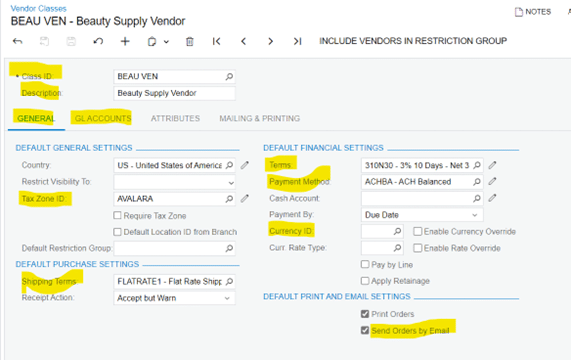Go to next record arrow
Image resolution: width=571 pixels, height=360 pixels.
[270, 41]
